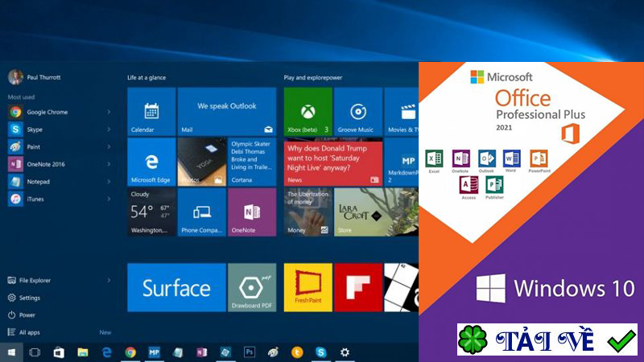
Task: Launch the Groove Music tile
Action: [x=357, y=111]
